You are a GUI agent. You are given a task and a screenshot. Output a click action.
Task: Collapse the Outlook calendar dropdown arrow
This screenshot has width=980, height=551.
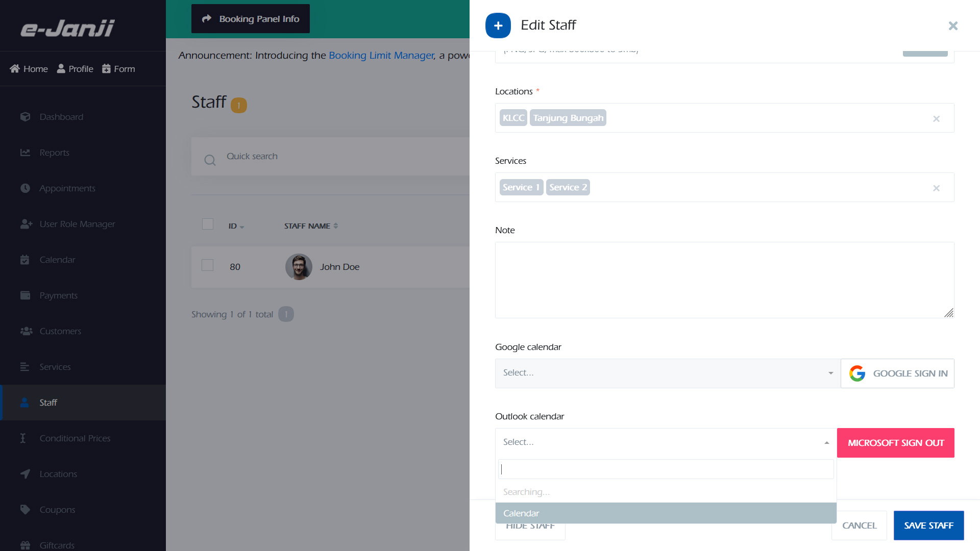(826, 443)
